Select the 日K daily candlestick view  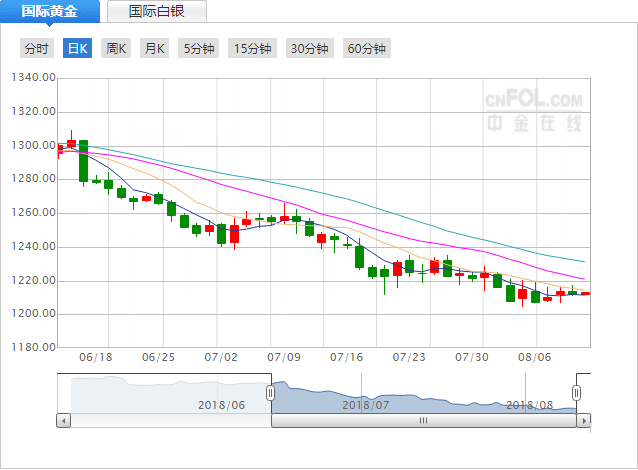pyautogui.click(x=77, y=48)
